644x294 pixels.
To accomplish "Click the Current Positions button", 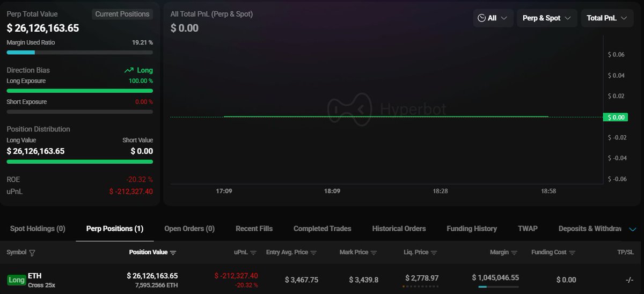I will click(122, 14).
